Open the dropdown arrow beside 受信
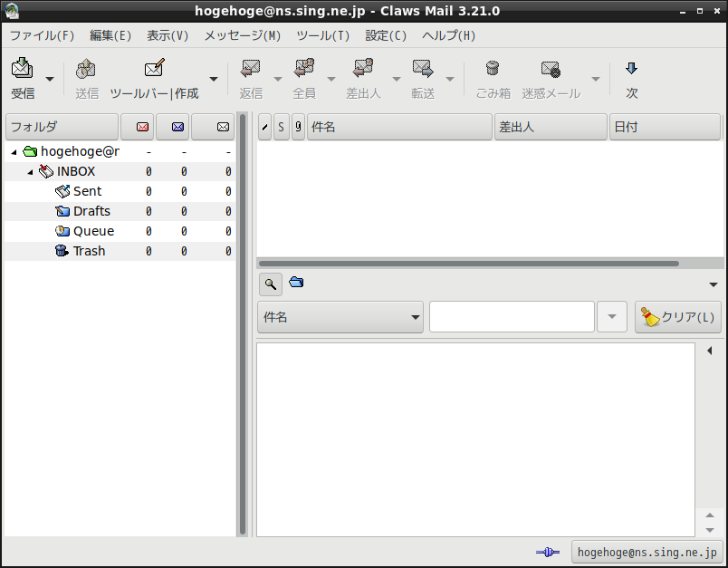This screenshot has height=568, width=728. 50,79
